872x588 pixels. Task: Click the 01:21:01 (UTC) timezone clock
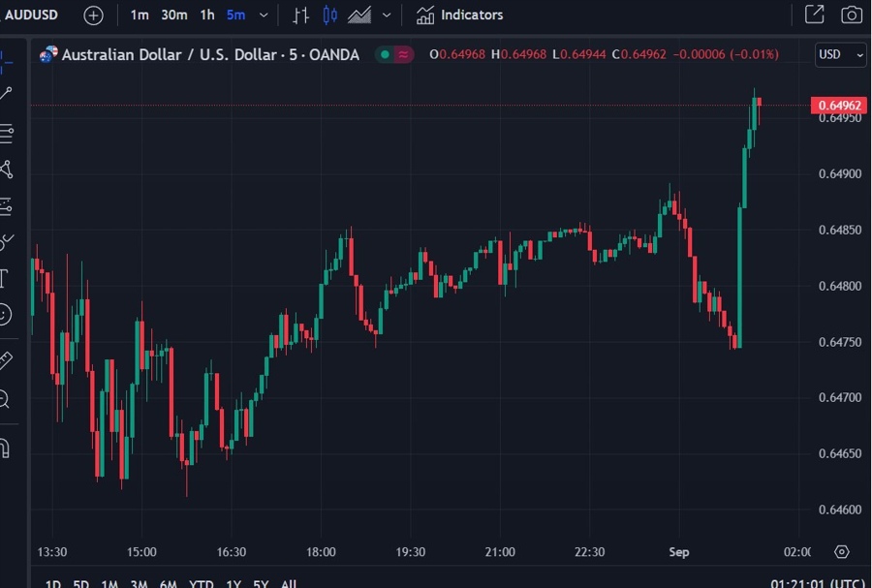(x=819, y=583)
